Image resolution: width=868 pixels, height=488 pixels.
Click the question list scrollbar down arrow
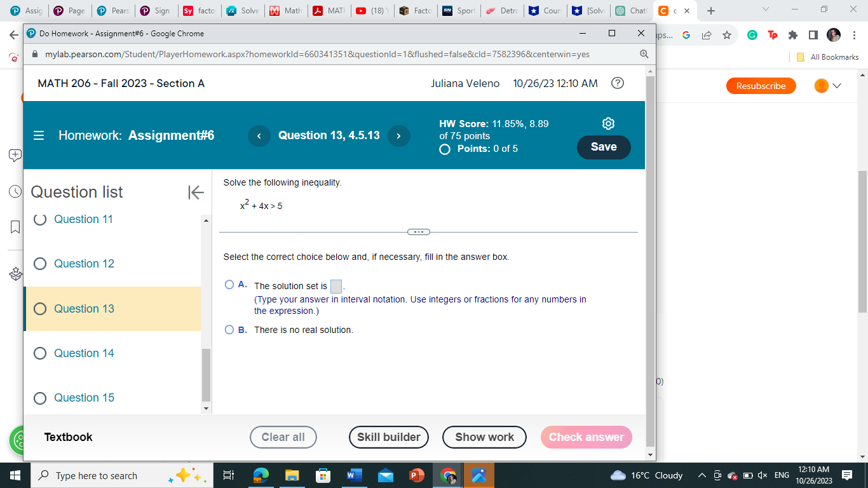[x=205, y=409]
